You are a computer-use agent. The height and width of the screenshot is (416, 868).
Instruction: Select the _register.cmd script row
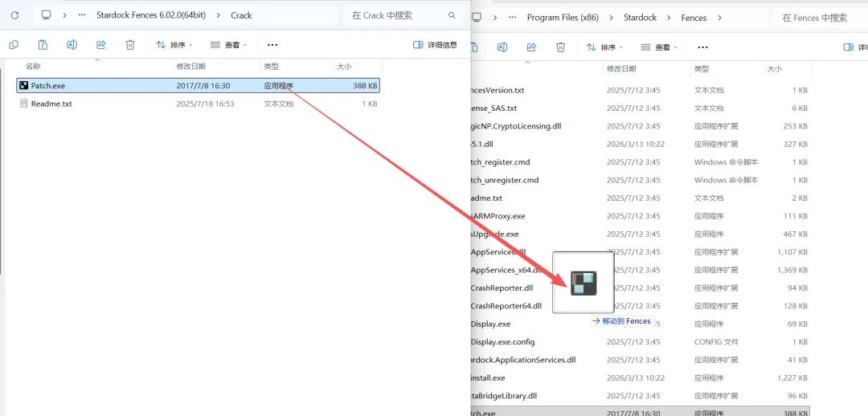[x=641, y=162]
